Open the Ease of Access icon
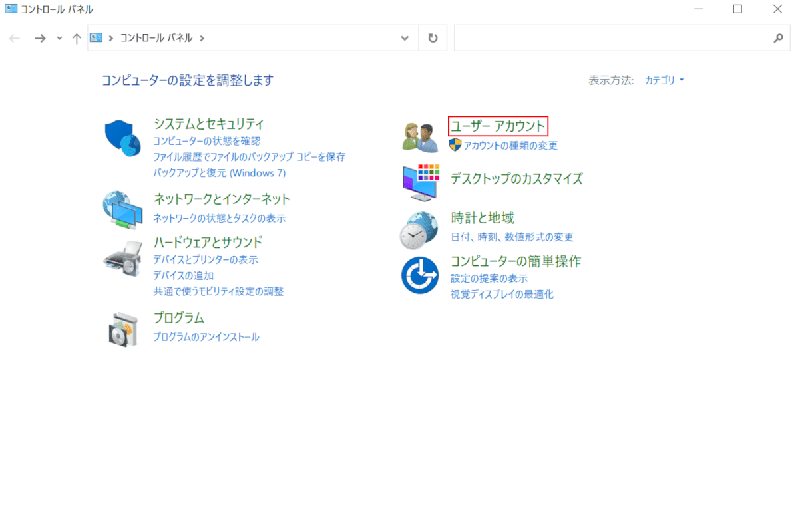 tap(420, 275)
